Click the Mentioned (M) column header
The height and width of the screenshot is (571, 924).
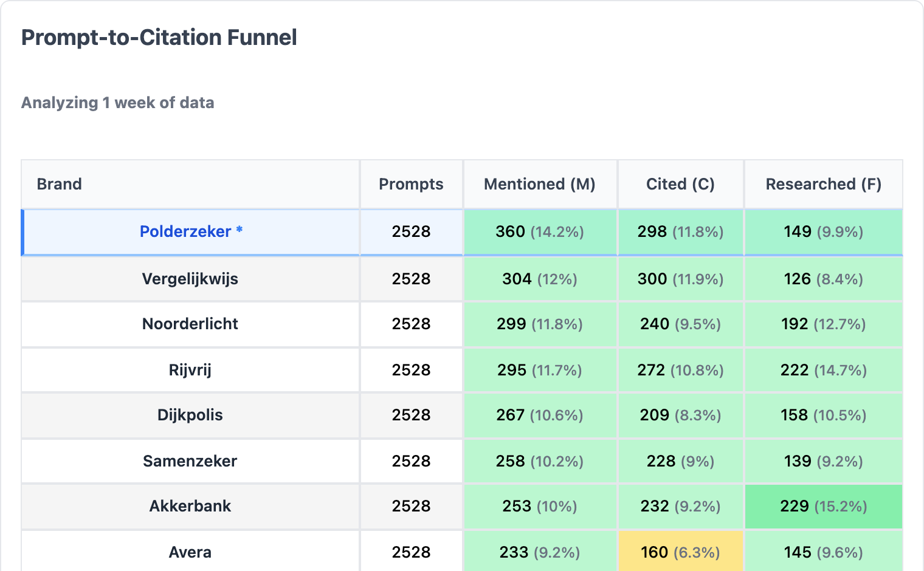point(540,184)
